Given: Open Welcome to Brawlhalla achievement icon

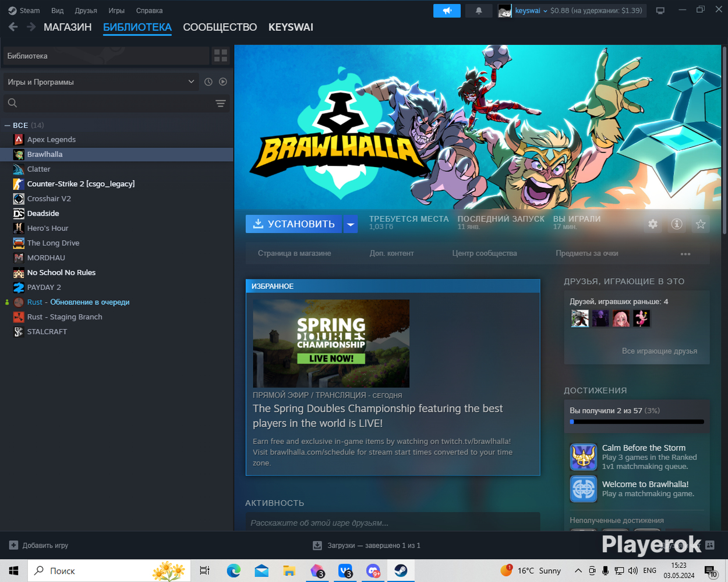Looking at the screenshot, I should (583, 489).
